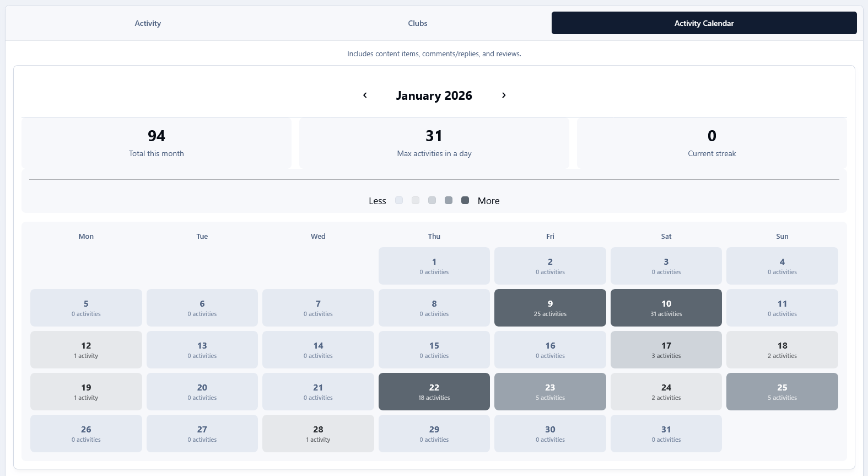Pick January 25 with 5 activities
Screen dimensions: 868x476
(x=782, y=392)
